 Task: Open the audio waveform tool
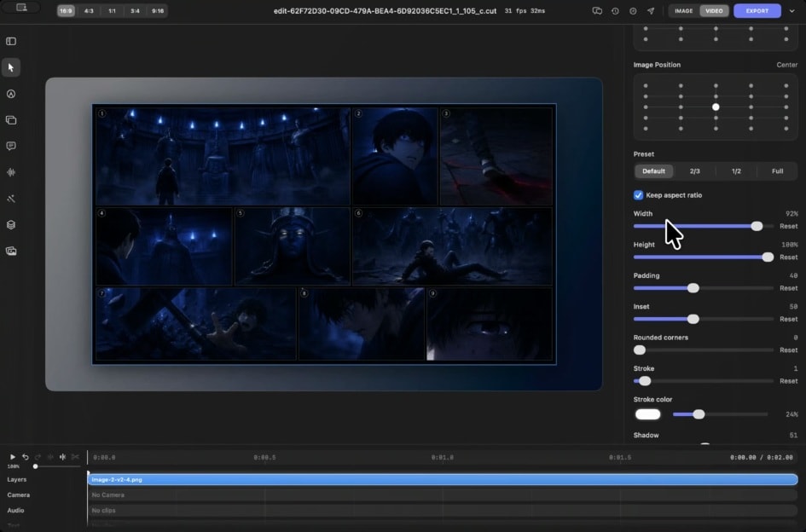[x=11, y=173]
